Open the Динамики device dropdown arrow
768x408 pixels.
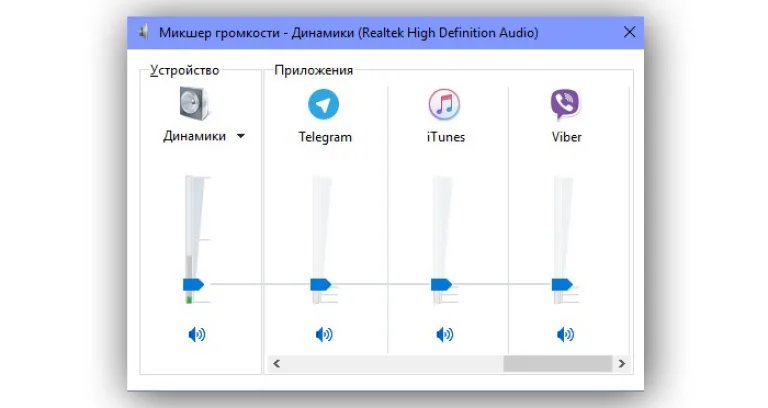[x=240, y=136]
